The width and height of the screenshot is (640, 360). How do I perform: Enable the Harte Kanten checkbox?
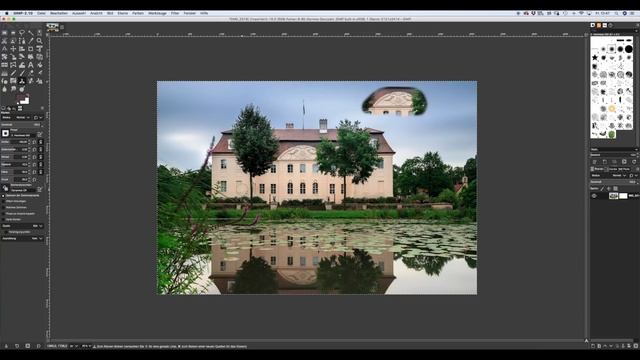click(x=3, y=219)
